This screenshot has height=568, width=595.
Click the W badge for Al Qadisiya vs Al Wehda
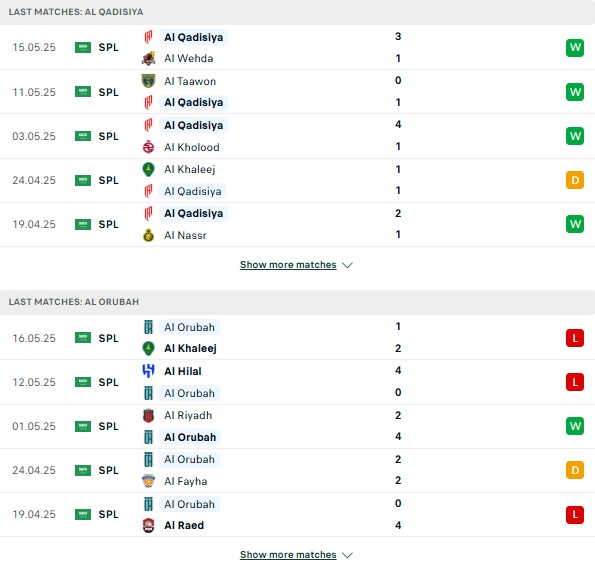click(x=575, y=48)
